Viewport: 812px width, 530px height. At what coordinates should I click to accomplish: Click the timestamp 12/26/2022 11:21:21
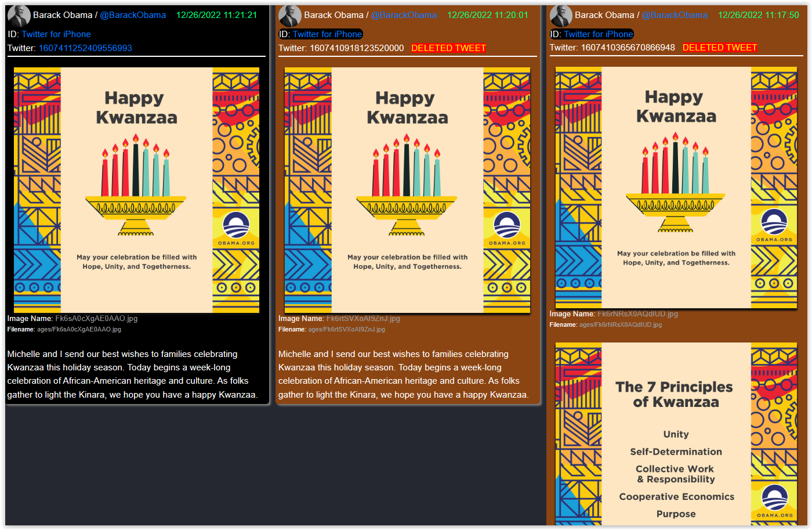click(x=217, y=15)
